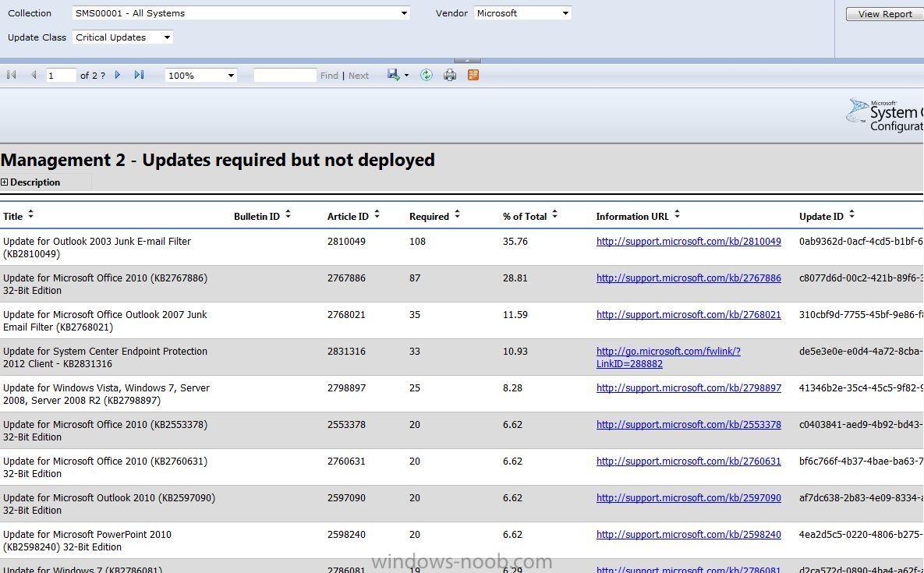Open the Update Class dropdown
The image size is (924, 573).
(122, 37)
